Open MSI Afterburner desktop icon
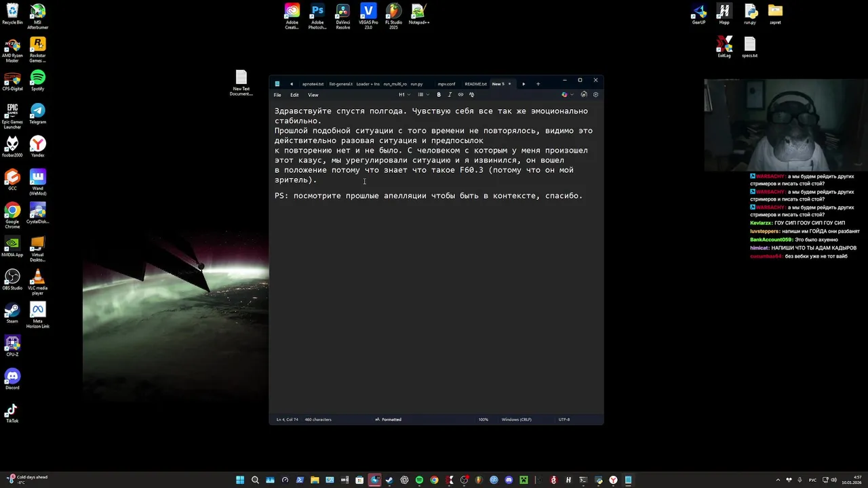 tap(38, 15)
